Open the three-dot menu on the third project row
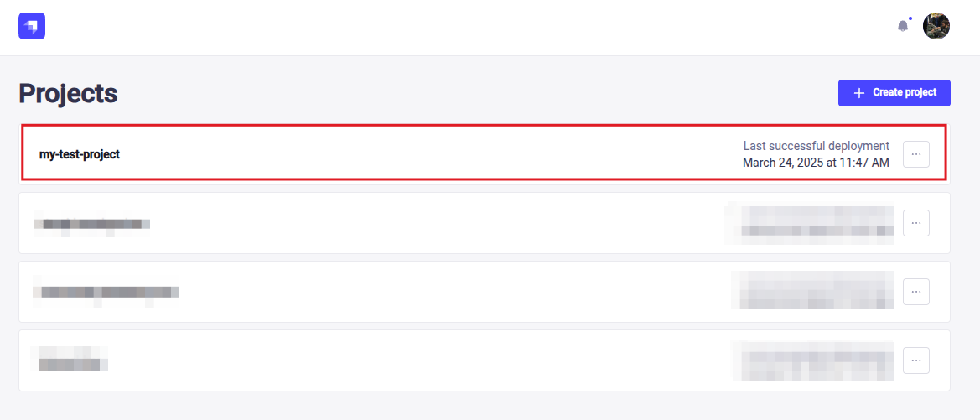The image size is (980, 420). [x=916, y=292]
